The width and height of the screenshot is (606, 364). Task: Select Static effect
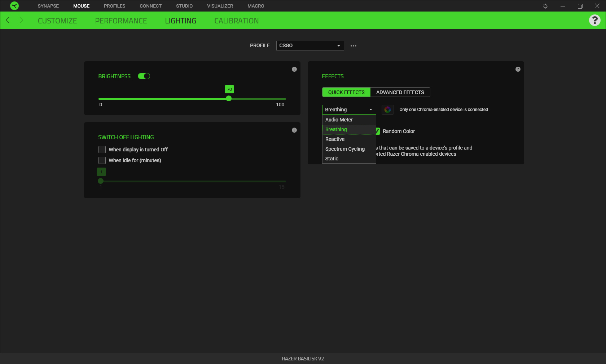[349, 159]
